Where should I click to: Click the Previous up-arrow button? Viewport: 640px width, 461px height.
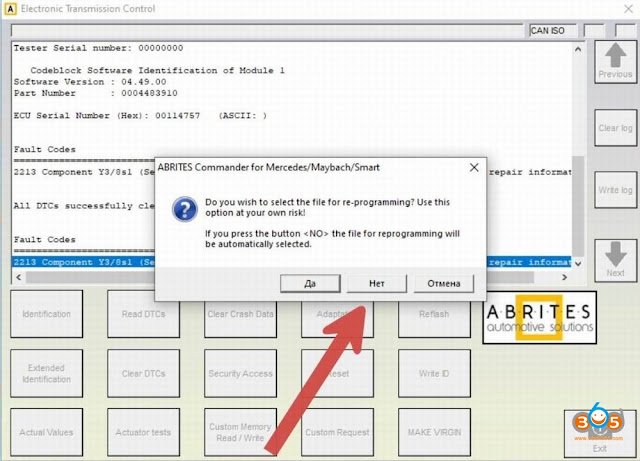pos(616,62)
